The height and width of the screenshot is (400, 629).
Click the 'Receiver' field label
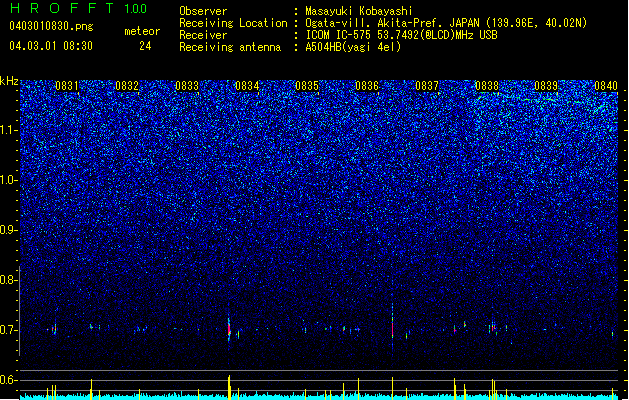click(203, 35)
